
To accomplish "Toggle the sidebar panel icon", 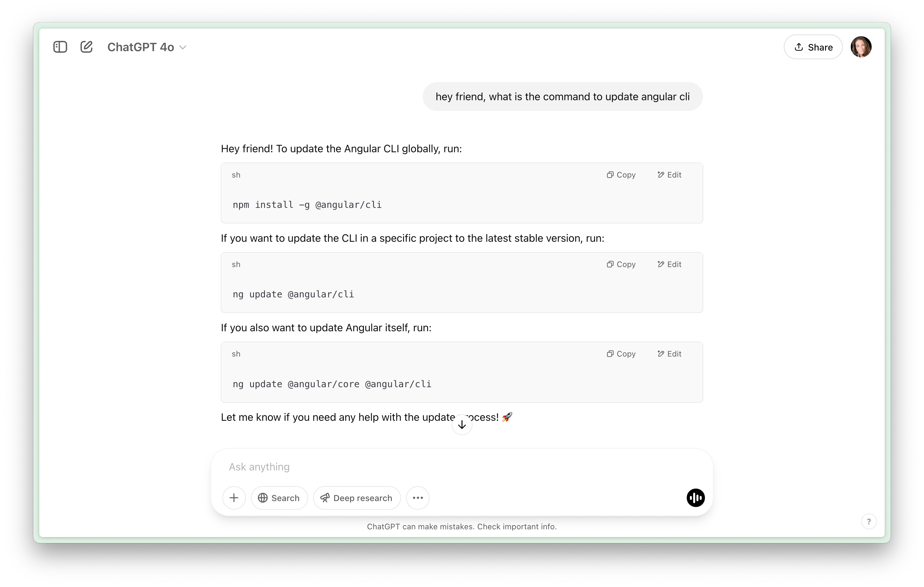I will (x=60, y=47).
